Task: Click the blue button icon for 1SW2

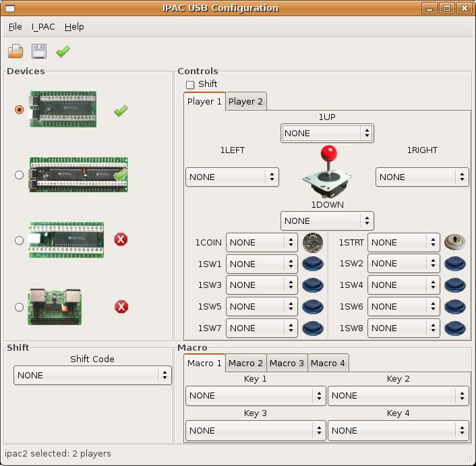Action: click(x=454, y=264)
